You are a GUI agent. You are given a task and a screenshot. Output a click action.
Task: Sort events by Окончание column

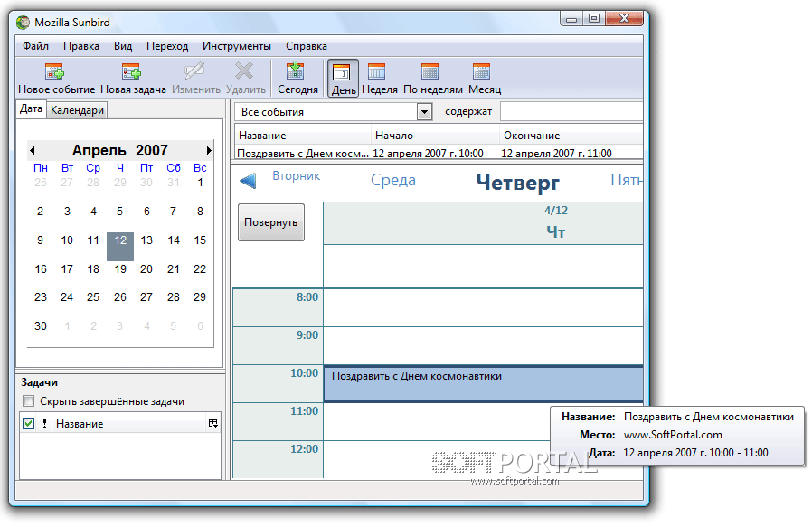click(571, 136)
